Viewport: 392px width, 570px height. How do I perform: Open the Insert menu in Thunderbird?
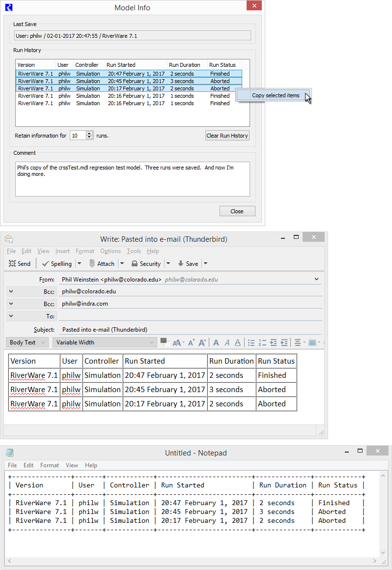point(62,251)
